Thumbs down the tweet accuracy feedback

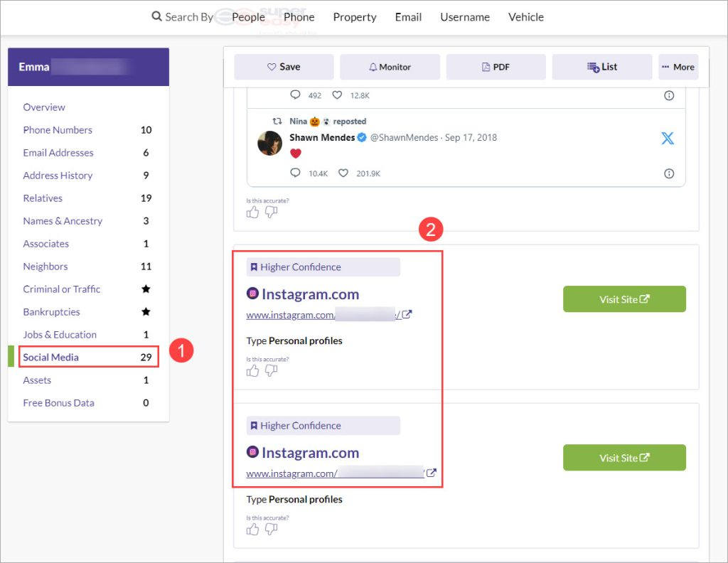point(271,213)
